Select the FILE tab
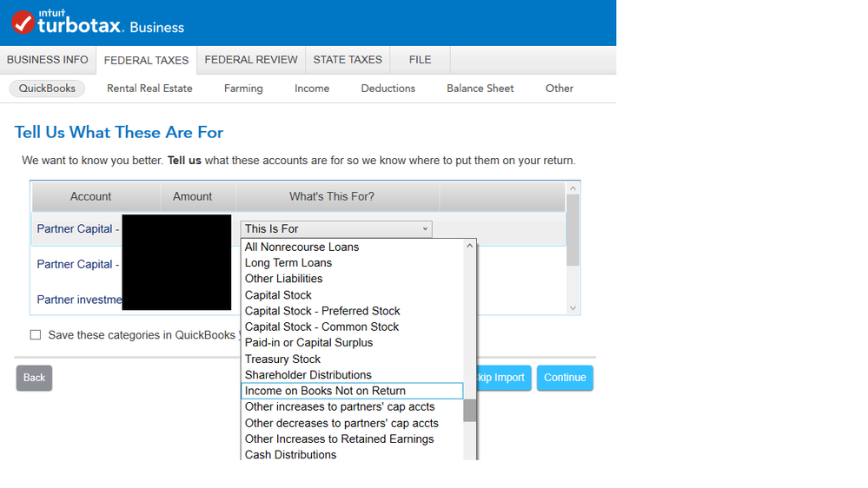The image size is (868, 488). click(x=421, y=60)
